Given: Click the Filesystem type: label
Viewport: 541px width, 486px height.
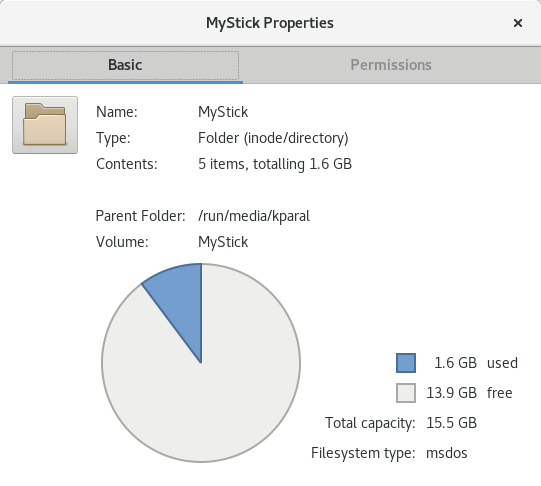Looking at the screenshot, I should pyautogui.click(x=363, y=453).
